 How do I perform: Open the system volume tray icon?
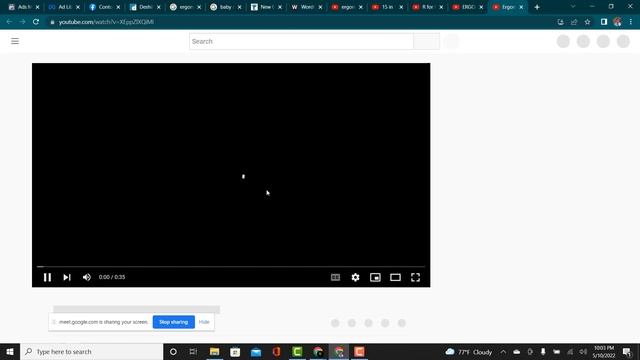583,352
